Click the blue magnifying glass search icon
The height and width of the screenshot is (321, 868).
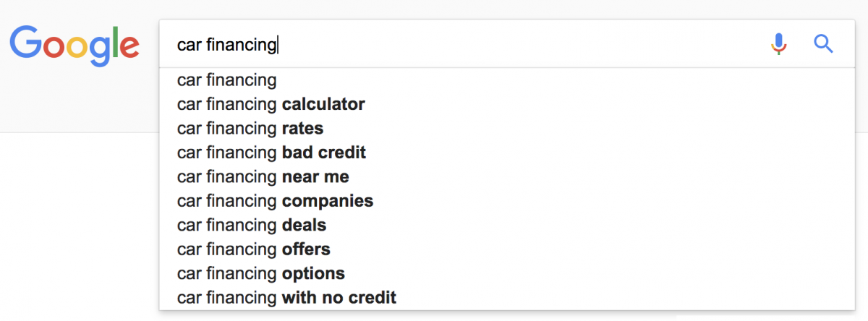pyautogui.click(x=824, y=44)
